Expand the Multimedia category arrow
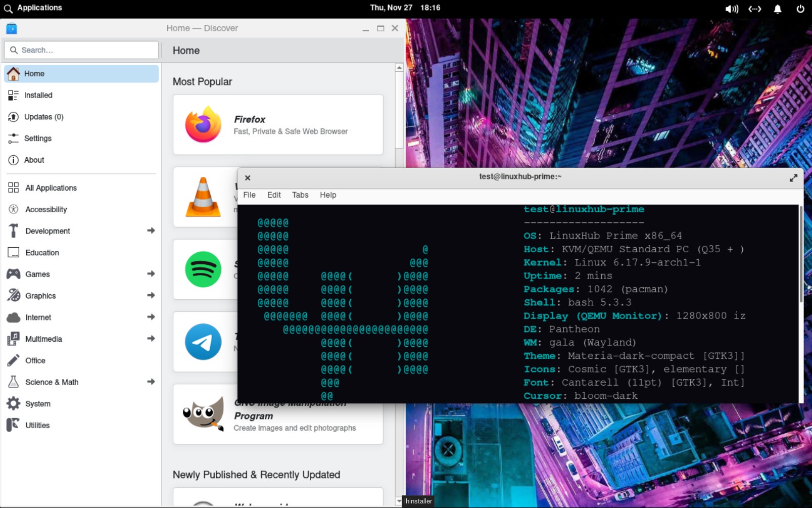The image size is (812, 508). tap(151, 339)
